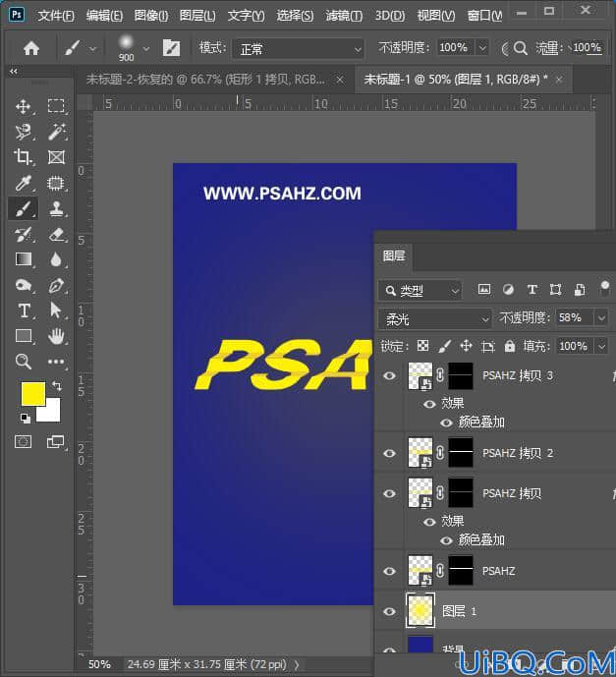This screenshot has height=677, width=616.
Task: Hide the PSAHZ 拷贝 3 layer
Action: 389,375
